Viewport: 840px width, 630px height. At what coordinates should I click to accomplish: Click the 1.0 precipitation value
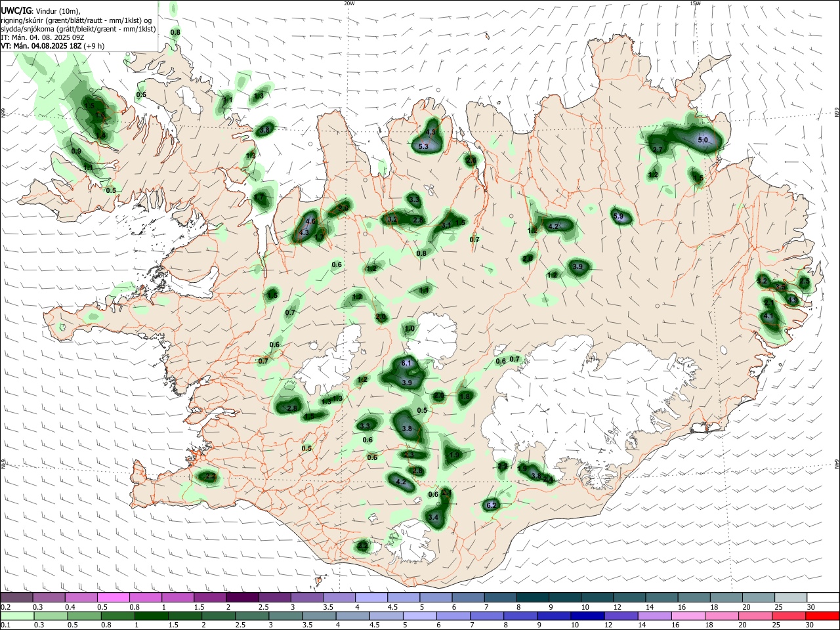(x=409, y=329)
